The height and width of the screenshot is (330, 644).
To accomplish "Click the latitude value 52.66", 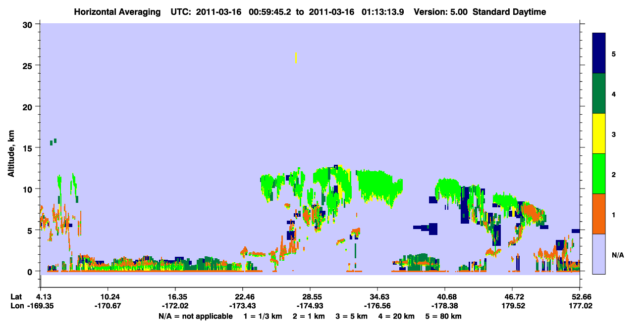I will click(580, 297).
